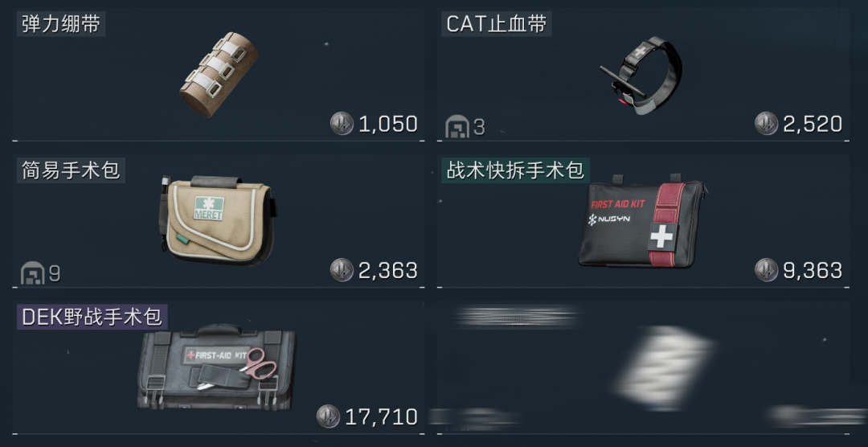Select the blurred item card at bottom right
The width and height of the screenshot is (868, 447).
pyautogui.click(x=643, y=368)
